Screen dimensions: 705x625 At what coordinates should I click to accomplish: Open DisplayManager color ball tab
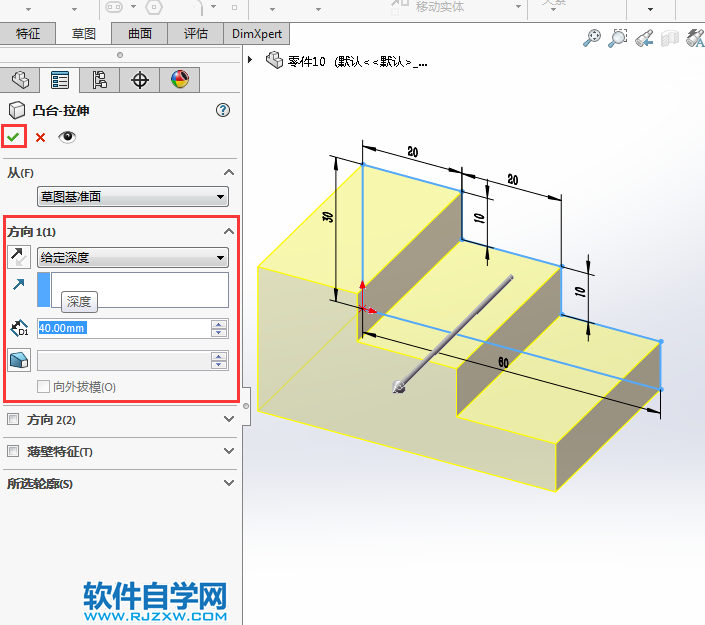pos(179,80)
